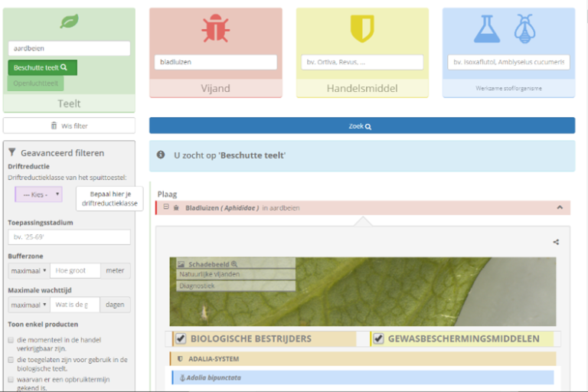Click the shield icon next to ADALIA-SYSTEM
Viewport: 588px width, 392px height.
pyautogui.click(x=180, y=359)
